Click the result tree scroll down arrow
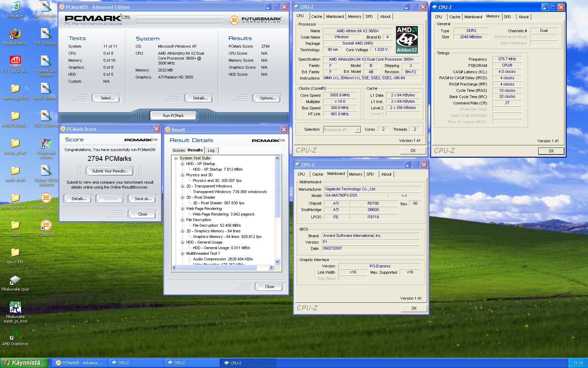 click(x=278, y=262)
